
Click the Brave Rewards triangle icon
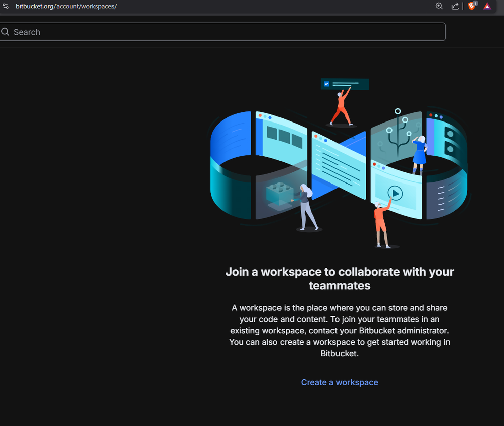(x=487, y=6)
